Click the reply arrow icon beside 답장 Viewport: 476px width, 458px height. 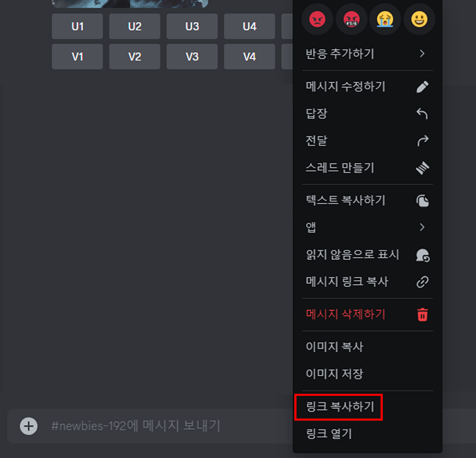pos(422,114)
